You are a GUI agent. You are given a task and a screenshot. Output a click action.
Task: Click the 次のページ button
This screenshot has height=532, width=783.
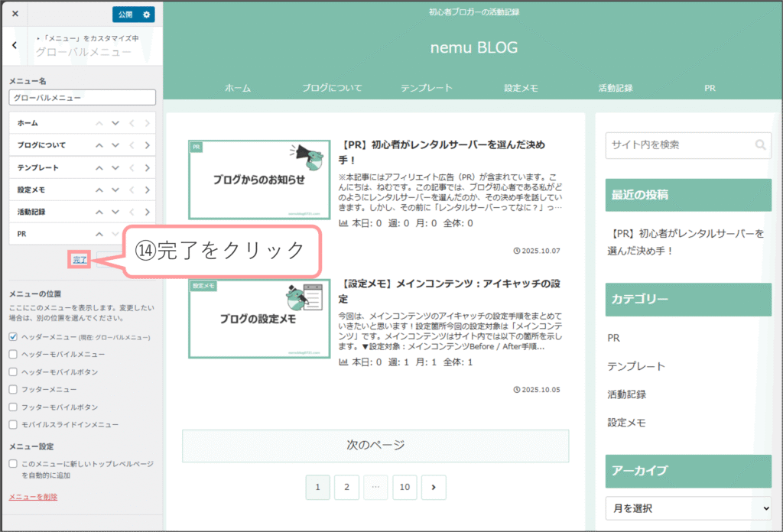pyautogui.click(x=375, y=445)
